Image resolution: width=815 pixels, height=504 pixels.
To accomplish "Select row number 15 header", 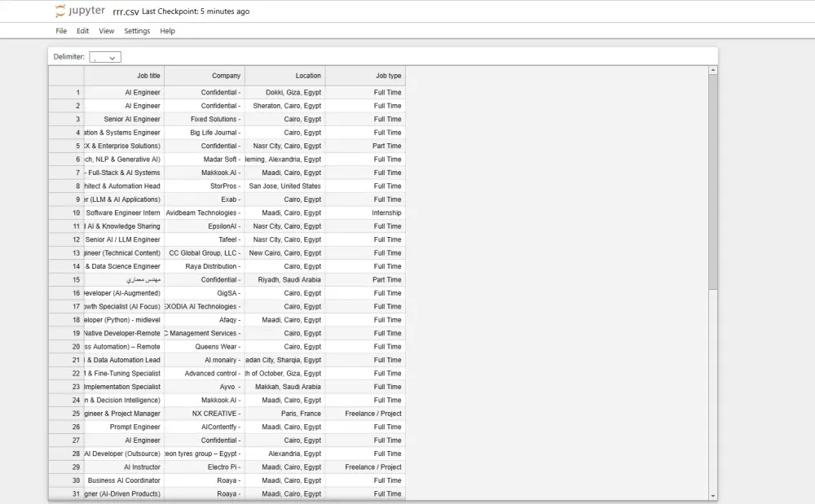I will coord(67,280).
